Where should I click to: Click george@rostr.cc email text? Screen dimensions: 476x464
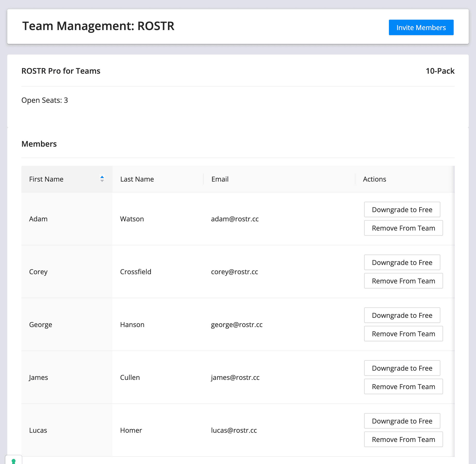click(x=237, y=325)
